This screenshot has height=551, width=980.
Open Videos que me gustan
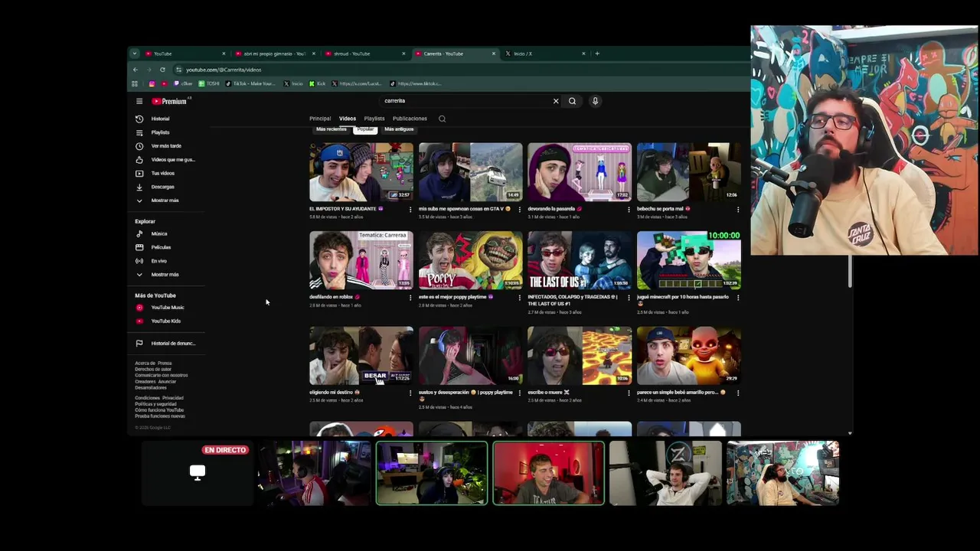(x=165, y=160)
